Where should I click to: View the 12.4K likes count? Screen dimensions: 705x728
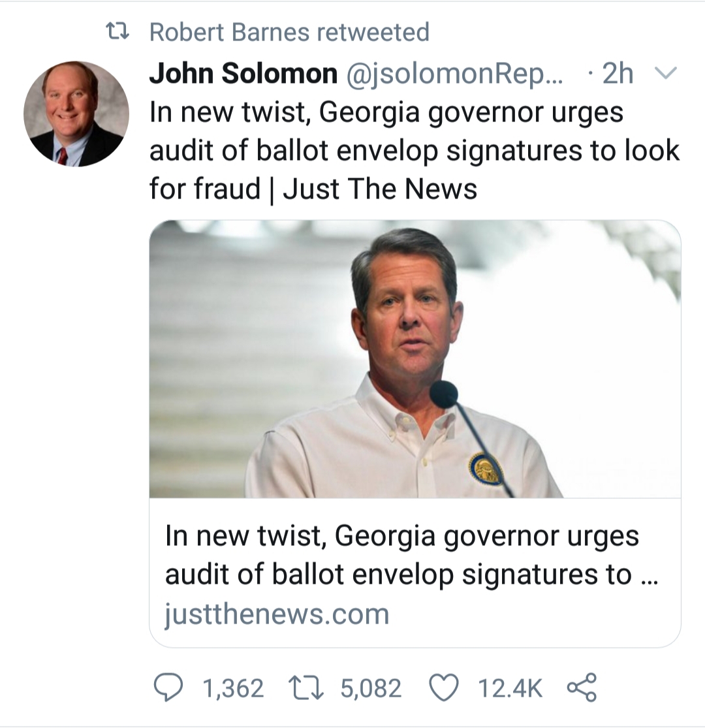pyautogui.click(x=510, y=688)
